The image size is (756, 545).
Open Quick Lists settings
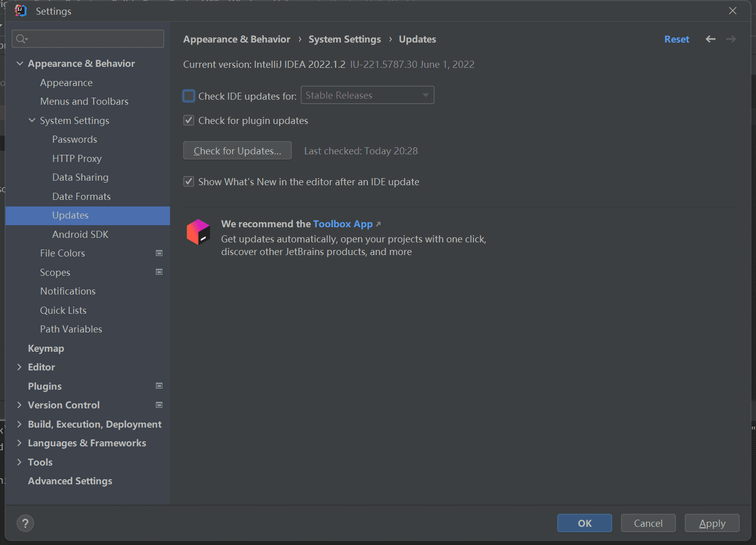tap(63, 310)
